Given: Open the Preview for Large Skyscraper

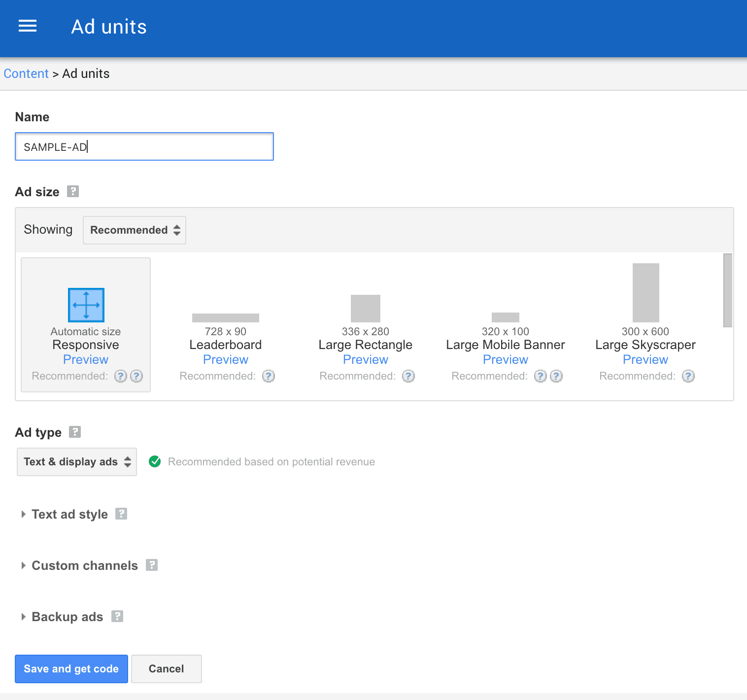Looking at the screenshot, I should click(x=645, y=359).
